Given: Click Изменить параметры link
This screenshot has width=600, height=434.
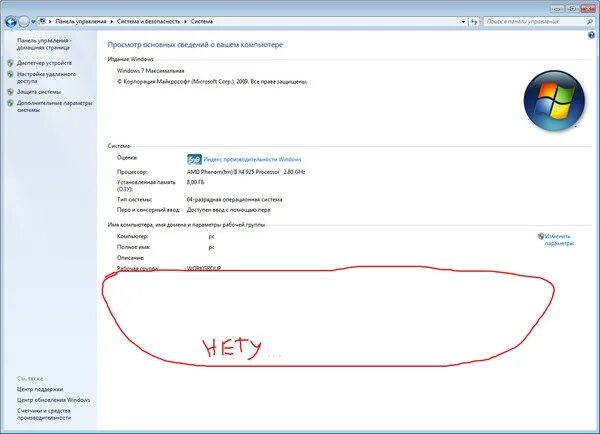Looking at the screenshot, I should [x=559, y=240].
